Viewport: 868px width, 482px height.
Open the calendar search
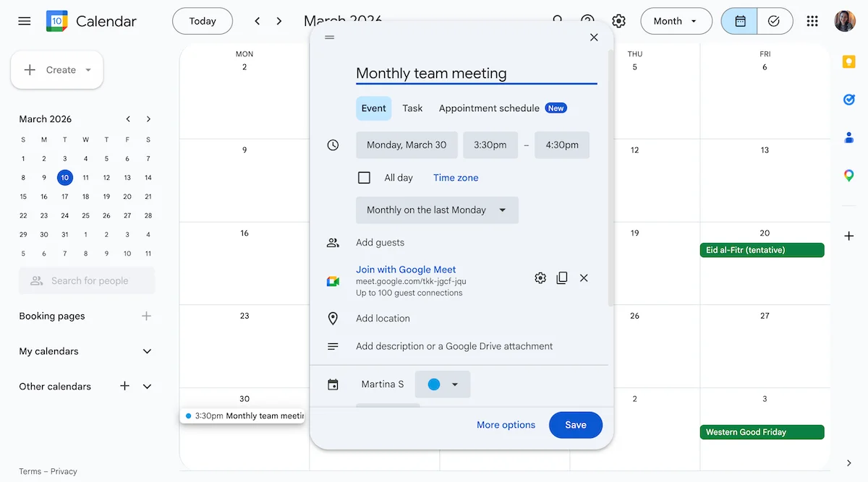click(557, 21)
